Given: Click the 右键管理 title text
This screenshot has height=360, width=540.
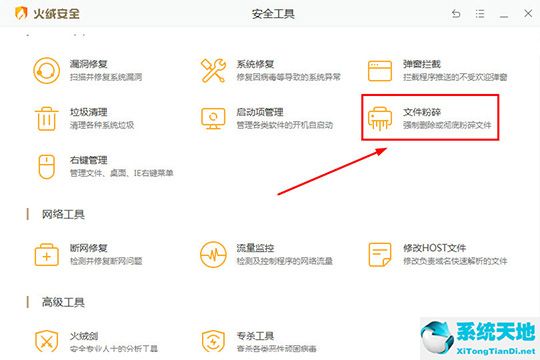Looking at the screenshot, I should tap(89, 160).
